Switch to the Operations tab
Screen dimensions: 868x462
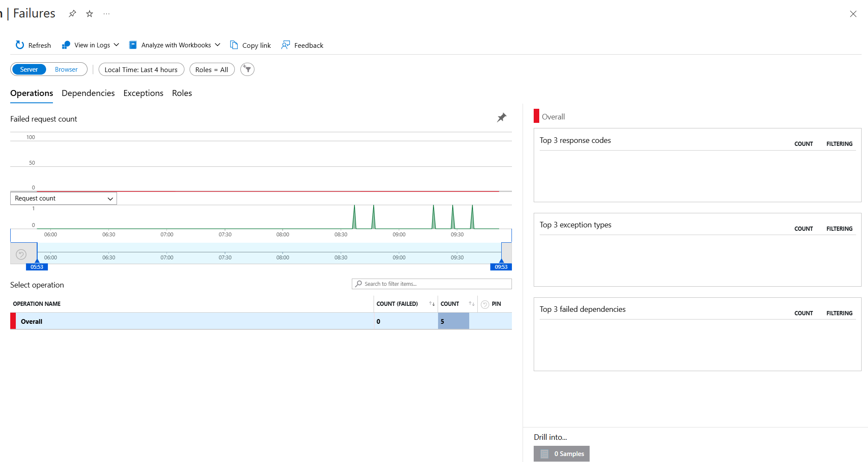point(32,93)
